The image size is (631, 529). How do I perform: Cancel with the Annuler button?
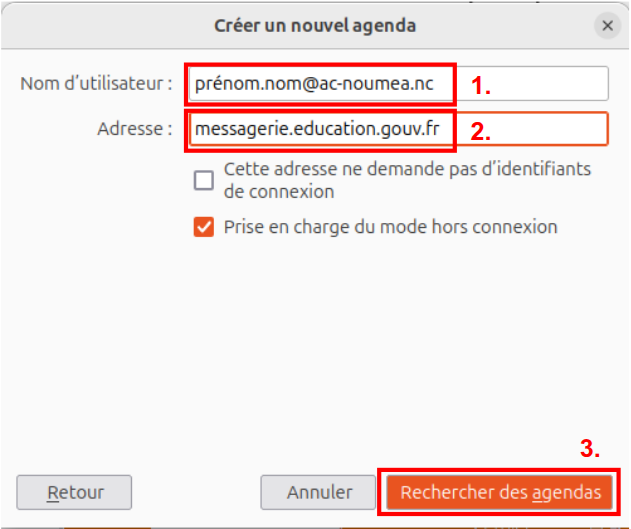pos(319,492)
